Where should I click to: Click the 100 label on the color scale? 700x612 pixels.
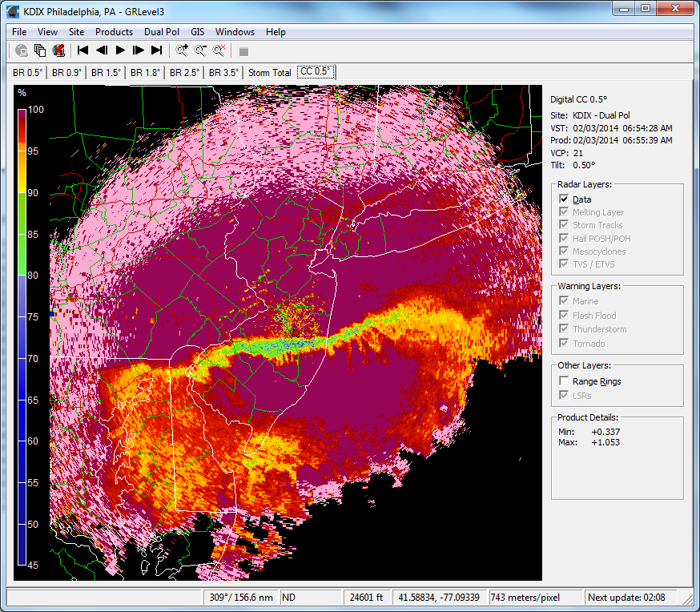tap(36, 110)
